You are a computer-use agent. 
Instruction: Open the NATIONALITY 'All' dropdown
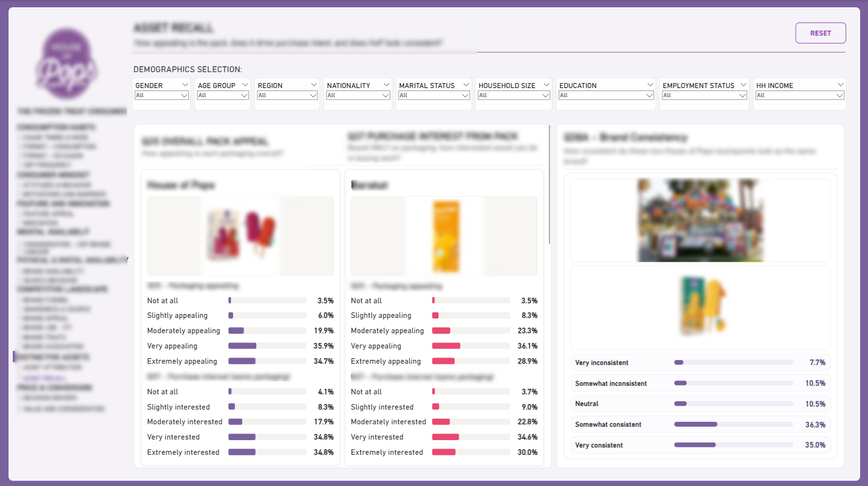[x=357, y=95]
